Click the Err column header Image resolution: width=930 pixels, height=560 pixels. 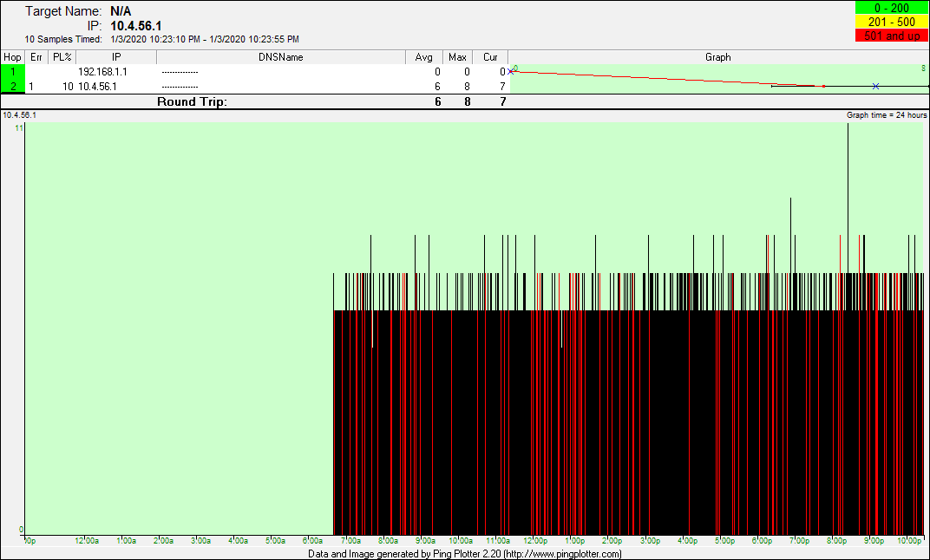36,57
